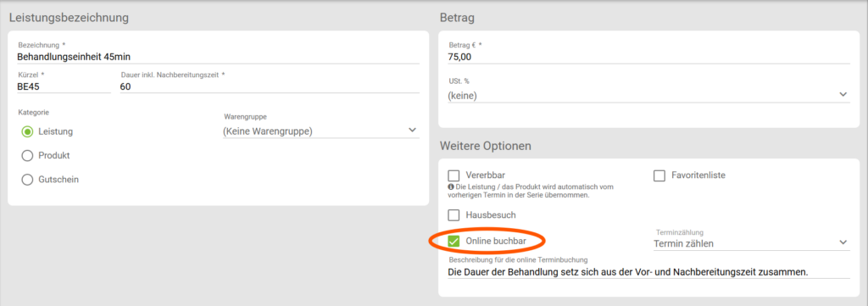
Task: Tick the Favoritenliste checkbox
Action: (x=659, y=176)
